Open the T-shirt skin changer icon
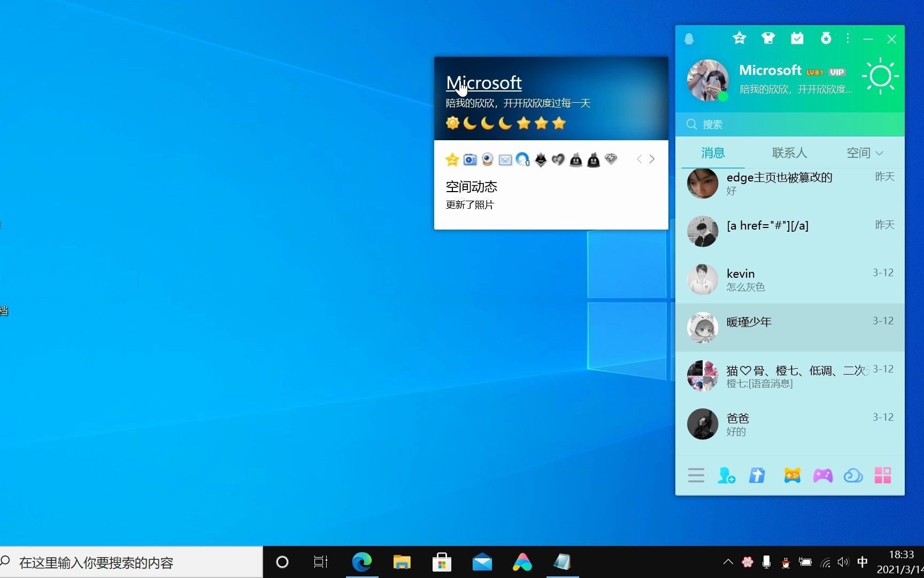The image size is (924, 578). tap(768, 38)
